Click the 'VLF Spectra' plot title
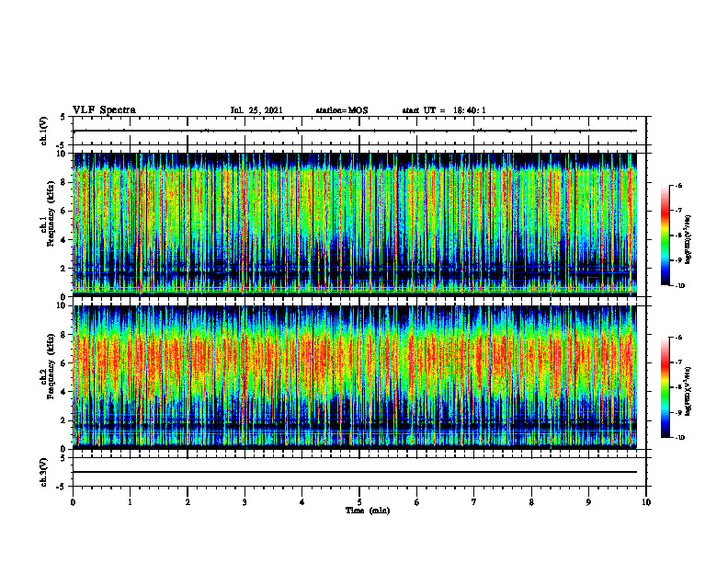This screenshot has height=563, width=728. pyautogui.click(x=104, y=110)
